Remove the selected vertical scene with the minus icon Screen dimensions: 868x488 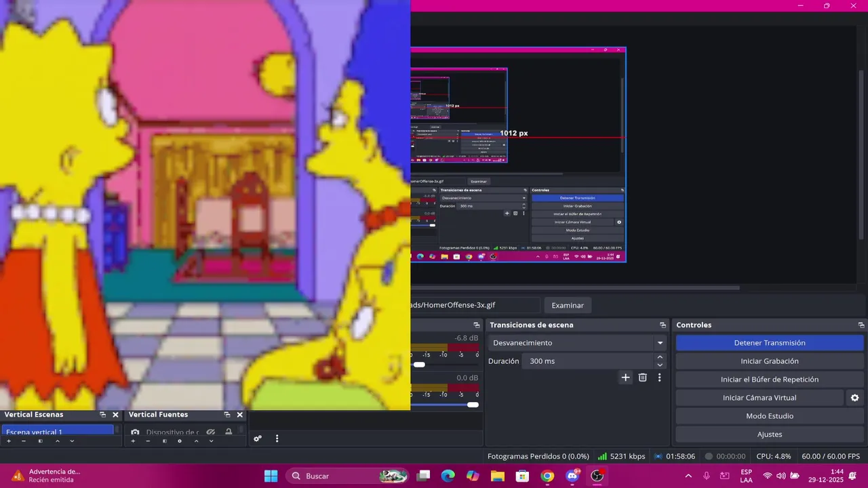pos(24,441)
